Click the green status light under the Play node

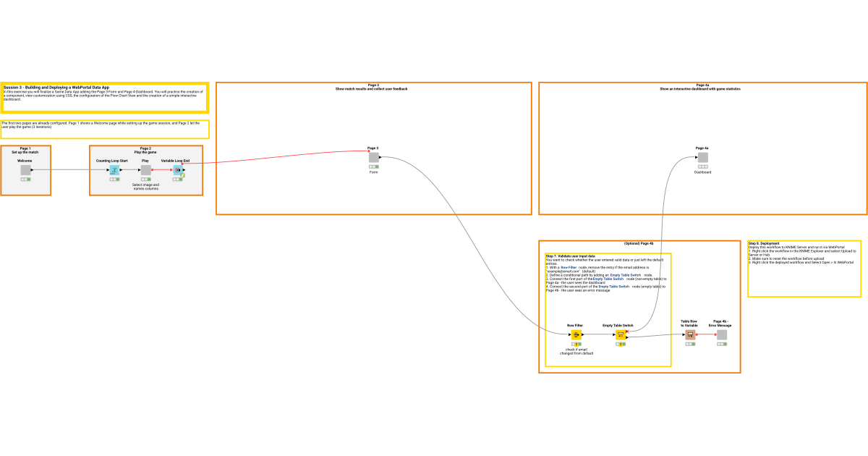(x=149, y=180)
